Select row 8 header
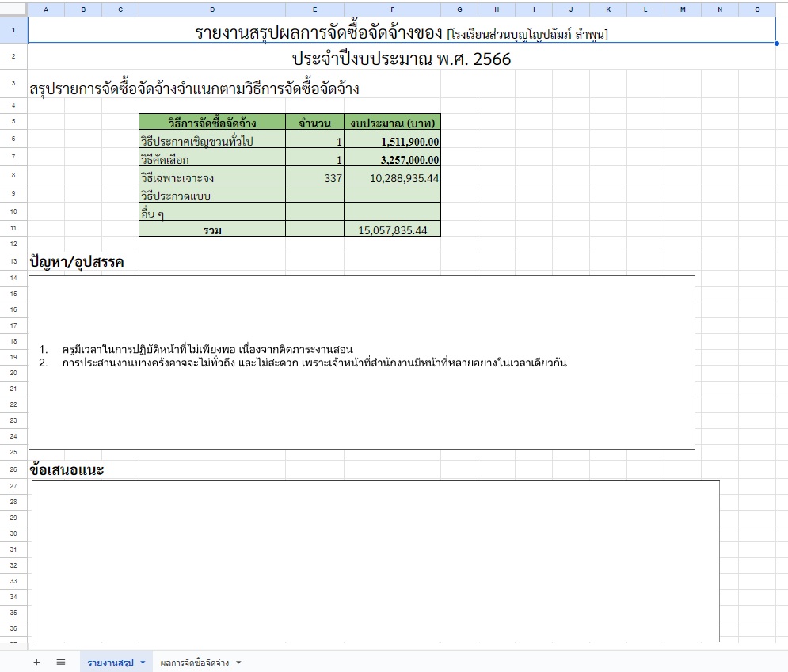Viewport: 788px width, 672px height. coord(13,175)
